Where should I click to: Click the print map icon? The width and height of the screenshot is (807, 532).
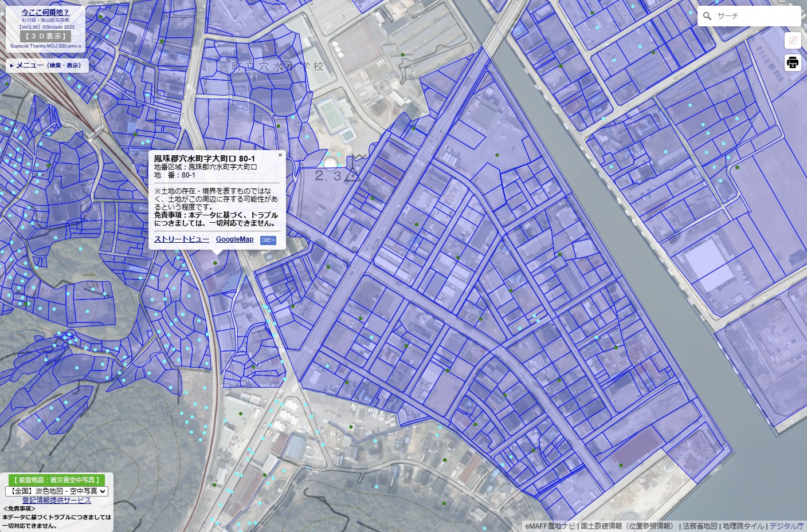pos(793,63)
